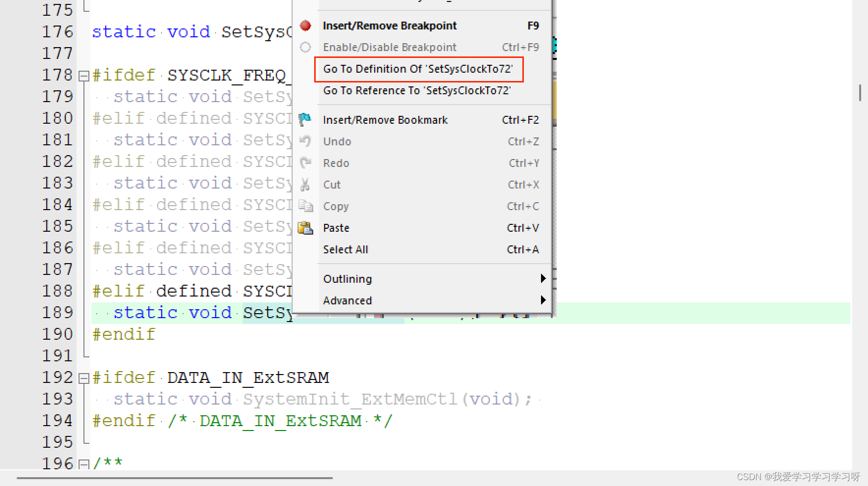Screen dimensions: 868x486
Task: Open the Outlining submenu
Action: tap(422, 279)
